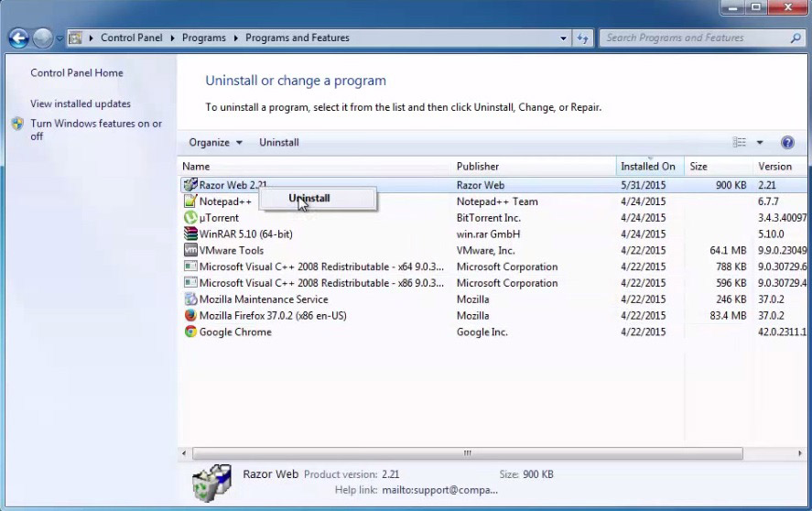Expand the Organize dropdown menu
Viewport: 812px width, 511px height.
point(215,143)
